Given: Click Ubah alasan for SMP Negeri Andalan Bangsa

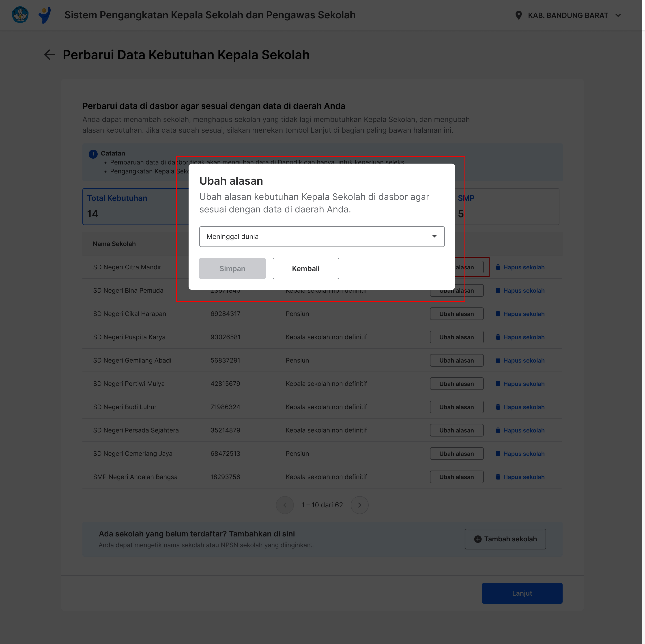Looking at the screenshot, I should 457,477.
